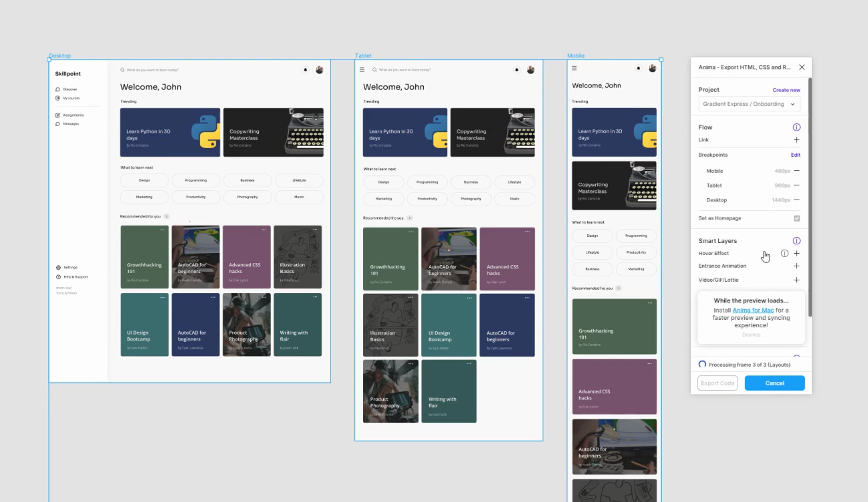Edit the breakpoints
Image resolution: width=868 pixels, height=502 pixels.
(x=795, y=155)
